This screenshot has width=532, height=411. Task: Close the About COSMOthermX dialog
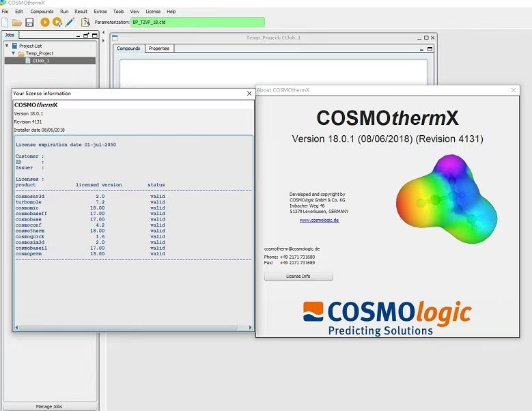coord(514,90)
